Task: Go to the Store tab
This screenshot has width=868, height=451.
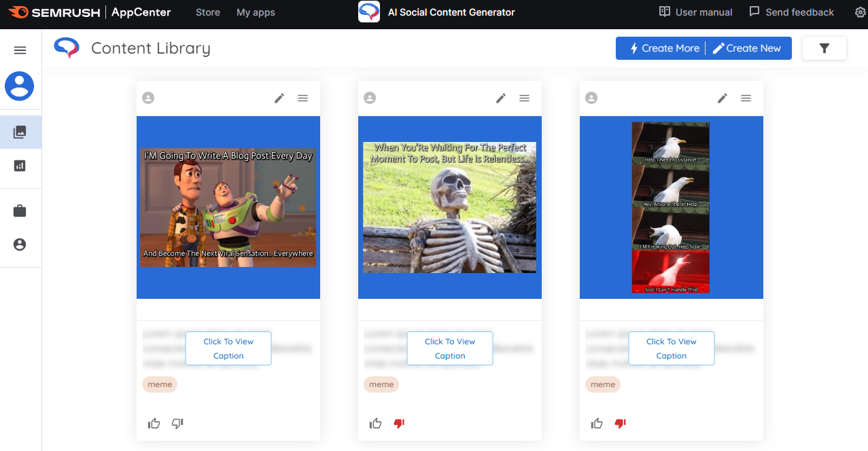Action: (x=207, y=12)
